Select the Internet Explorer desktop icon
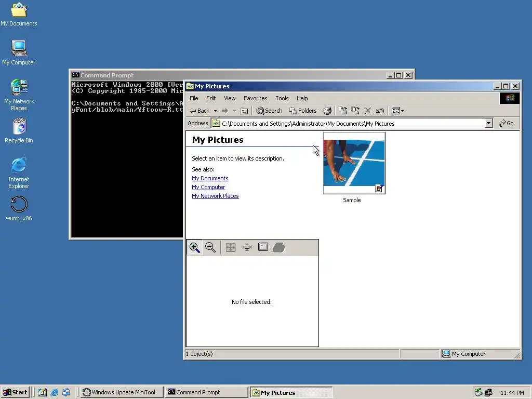Image resolution: width=532 pixels, height=399 pixels. coord(19,173)
